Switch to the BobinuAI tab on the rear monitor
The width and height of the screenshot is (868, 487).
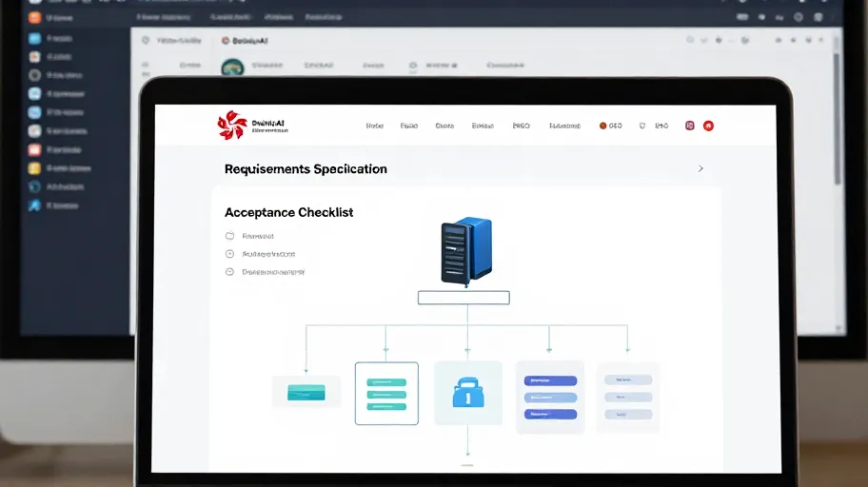click(x=245, y=40)
